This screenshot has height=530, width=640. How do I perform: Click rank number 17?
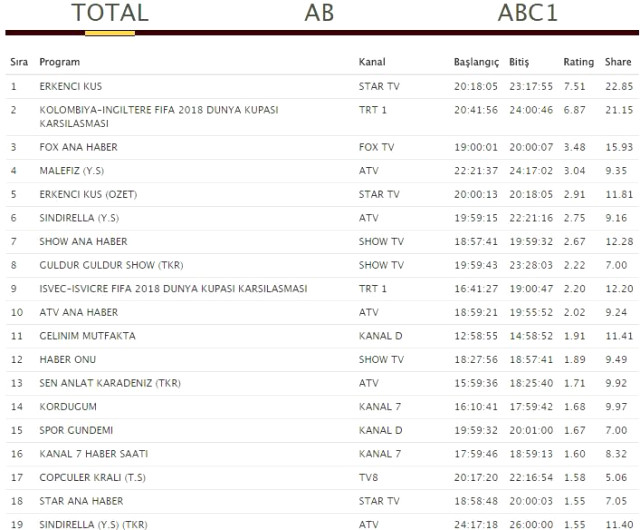pos(17,478)
